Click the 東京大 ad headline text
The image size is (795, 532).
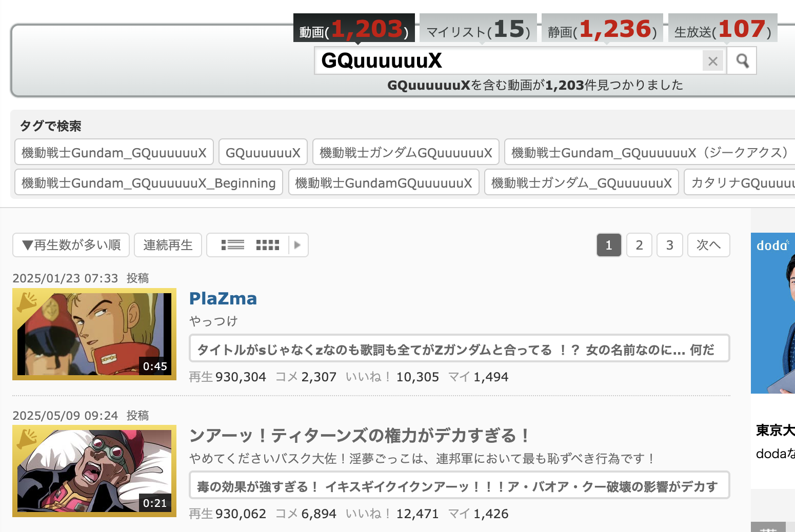click(x=776, y=431)
